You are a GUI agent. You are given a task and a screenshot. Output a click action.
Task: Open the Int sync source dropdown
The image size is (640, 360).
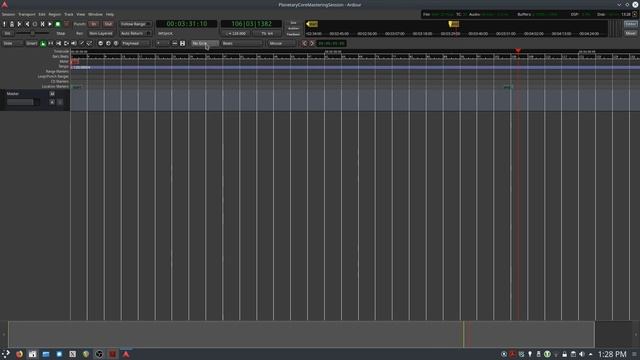coord(7,33)
